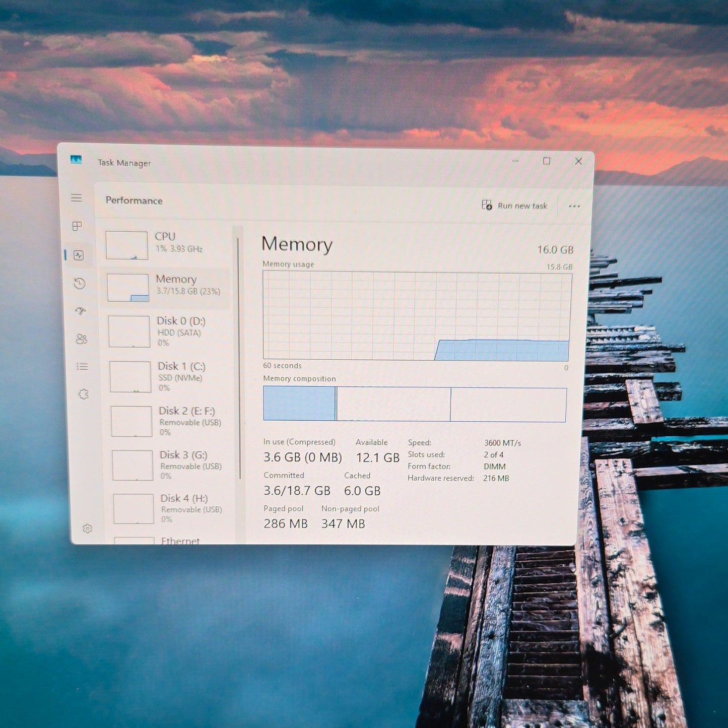Open the Processes page icon
The height and width of the screenshot is (728, 728).
tap(77, 226)
